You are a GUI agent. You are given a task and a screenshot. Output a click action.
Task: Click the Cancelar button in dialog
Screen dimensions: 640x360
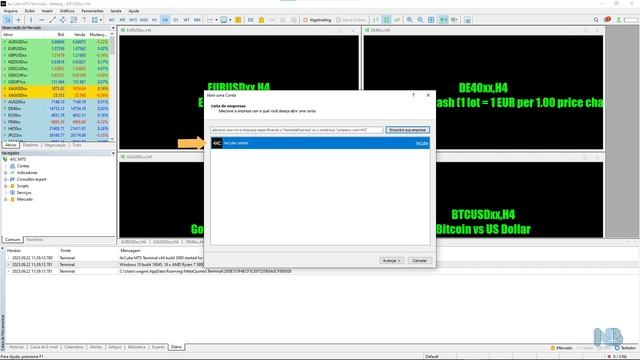(x=419, y=260)
